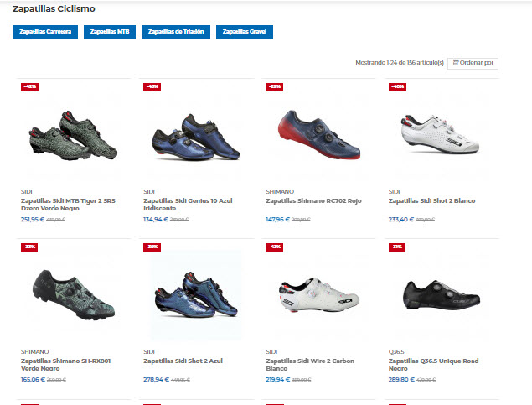This screenshot has height=405, width=532.
Task: Click the SIDI brand label above Tiger 2
Action: (27, 192)
